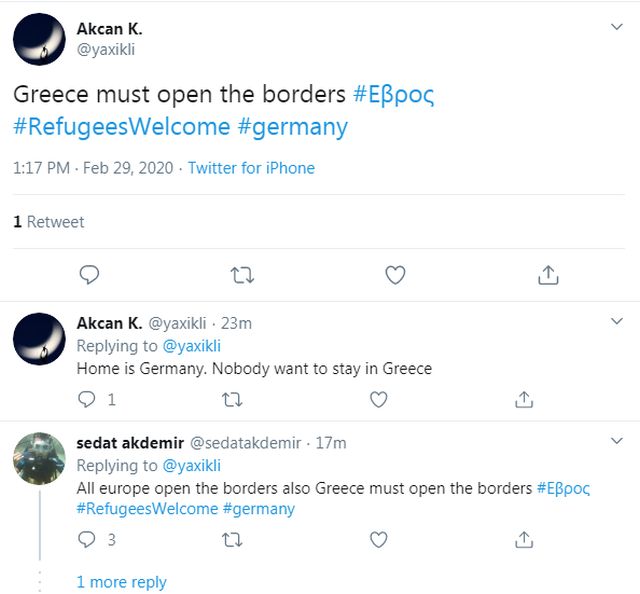Click the Twitter for iPhone link
This screenshot has height=594, width=640.
click(251, 168)
